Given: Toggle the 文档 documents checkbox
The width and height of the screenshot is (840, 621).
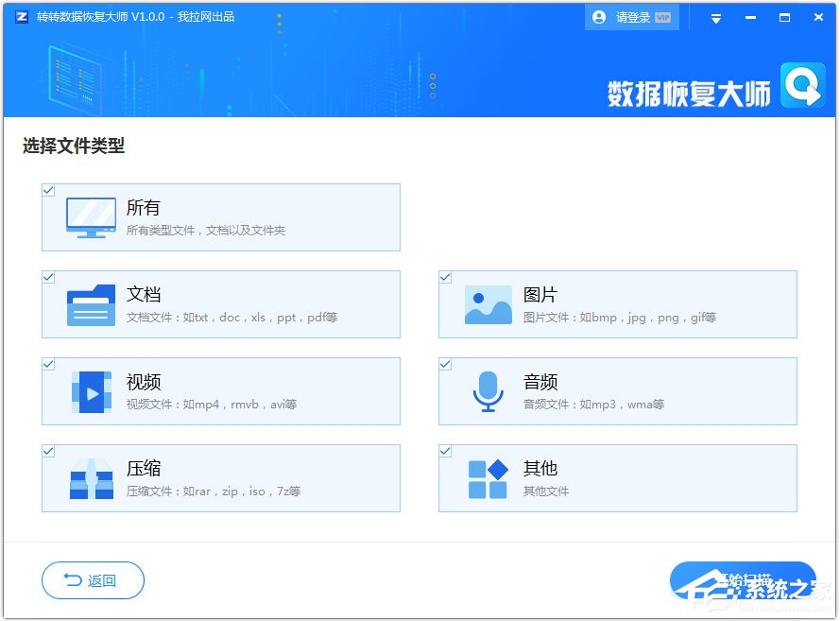Looking at the screenshot, I should pyautogui.click(x=48, y=277).
